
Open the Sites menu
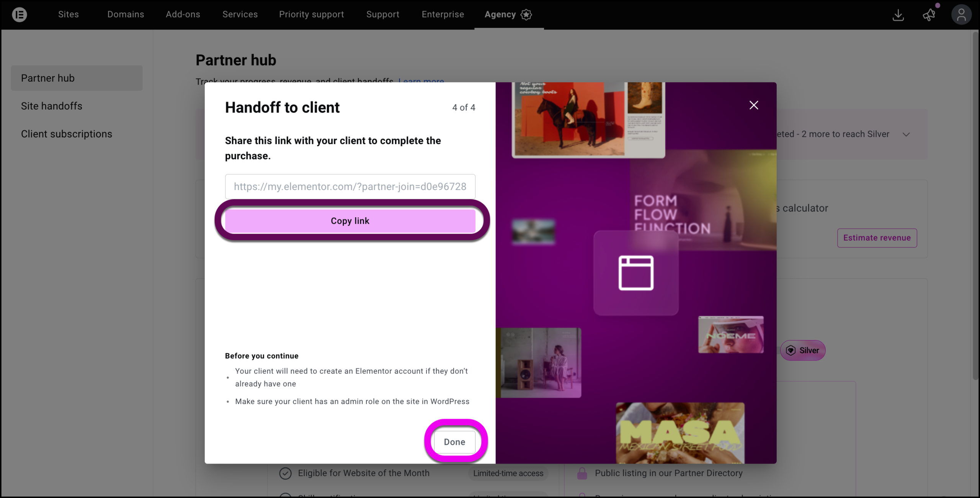coord(68,14)
